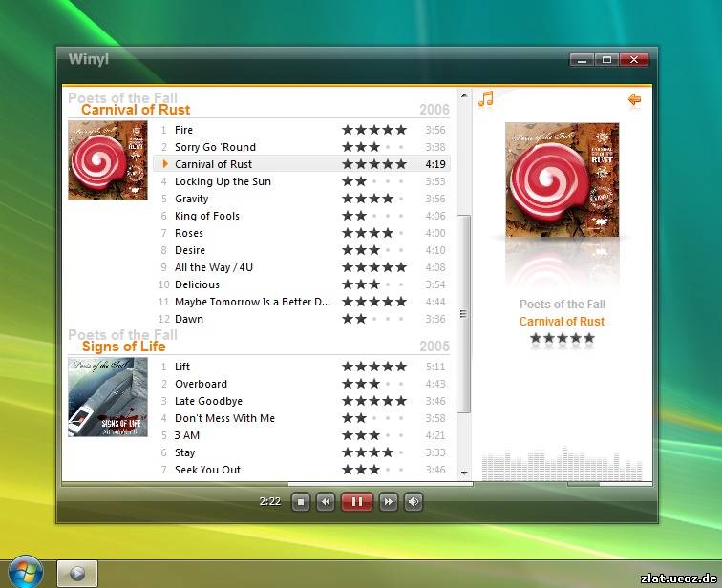
Task: Click the Poets of the Fall label in right panel
Action: 563,304
